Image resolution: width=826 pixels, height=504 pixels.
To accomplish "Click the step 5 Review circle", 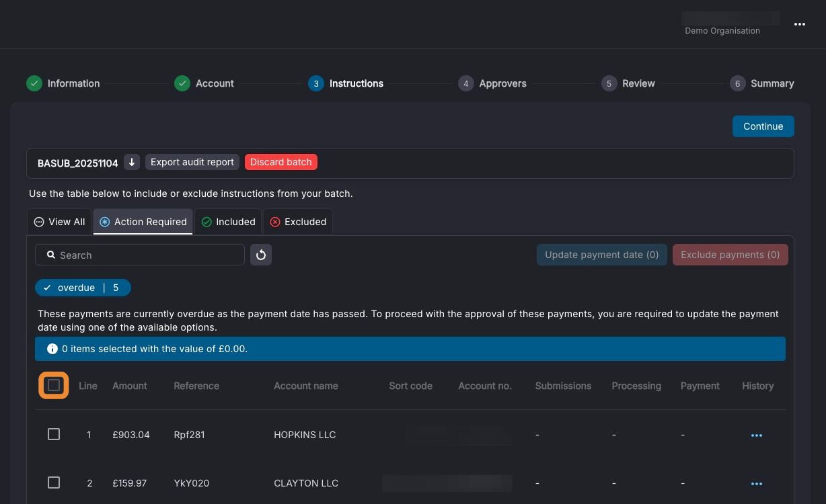I will [609, 83].
